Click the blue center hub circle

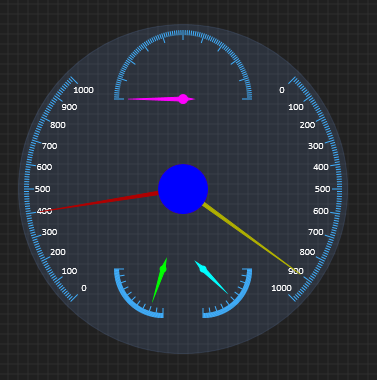pyautogui.click(x=183, y=189)
